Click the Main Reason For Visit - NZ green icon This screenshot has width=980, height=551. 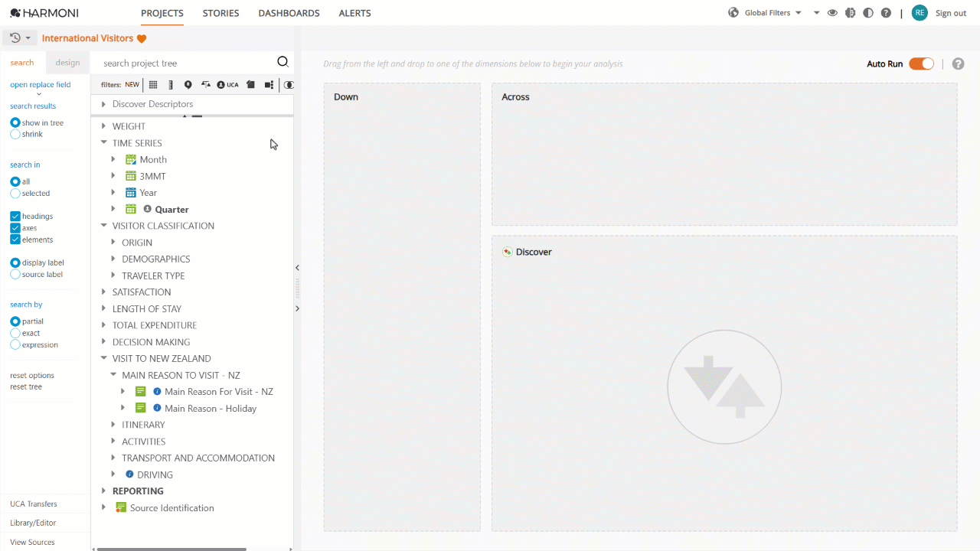141,391
